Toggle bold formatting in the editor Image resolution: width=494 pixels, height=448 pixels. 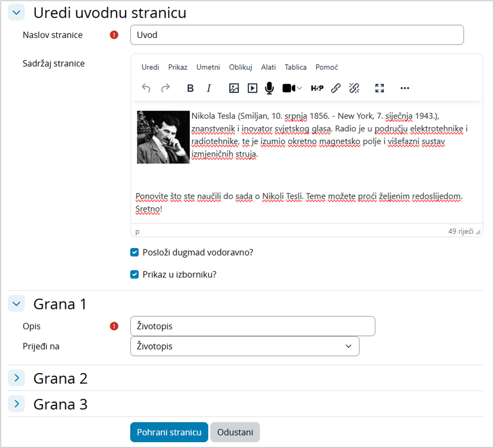[190, 88]
